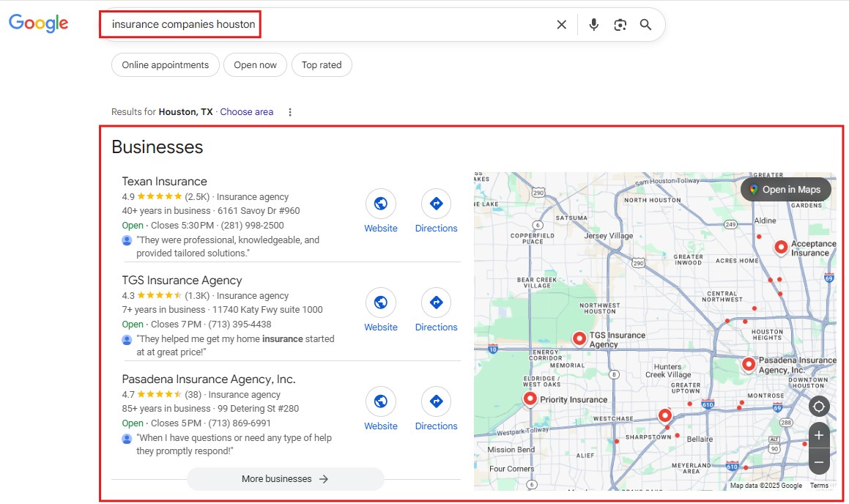Screen dimensions: 849x504
Task: Enable the Top rated filter
Action: pos(322,64)
